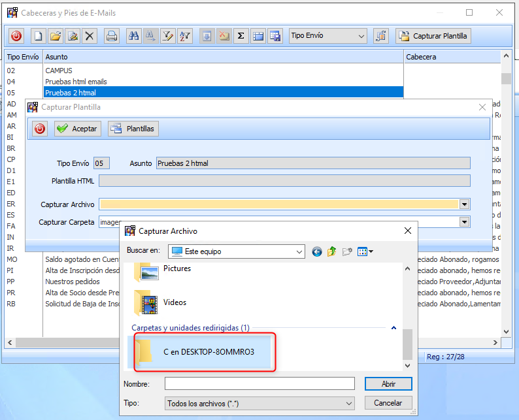This screenshot has height=420, width=519.
Task: Click the red power icon in Capturar Plantilla
Action: tap(40, 129)
